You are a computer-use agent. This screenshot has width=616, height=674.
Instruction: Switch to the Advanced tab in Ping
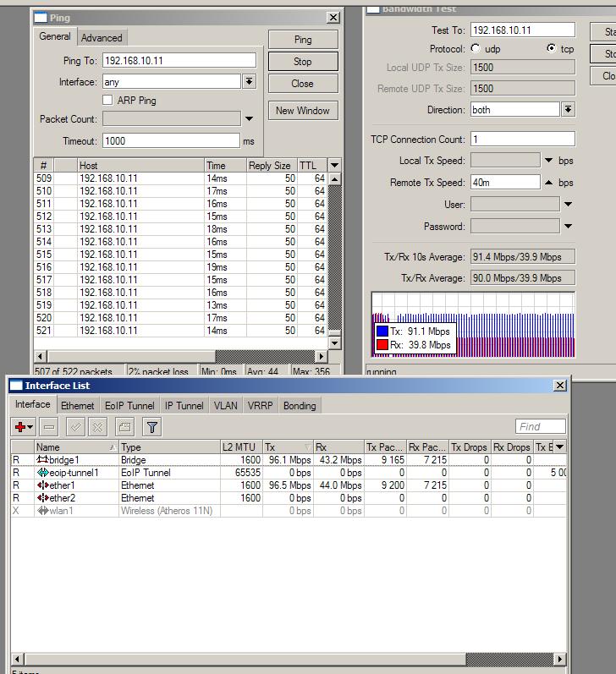102,38
